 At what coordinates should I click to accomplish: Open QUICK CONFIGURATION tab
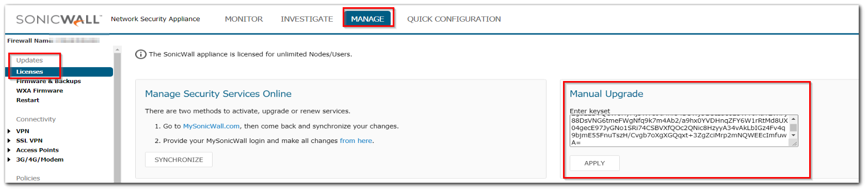pos(454,19)
